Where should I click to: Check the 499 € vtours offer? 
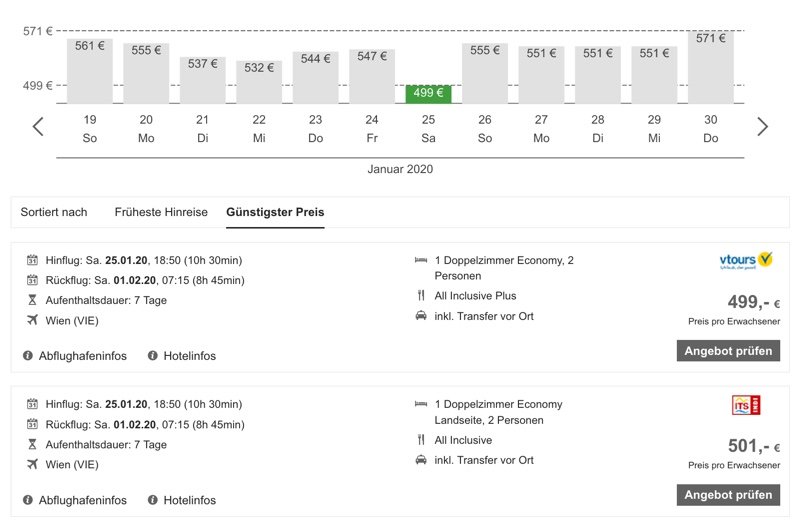(x=728, y=351)
